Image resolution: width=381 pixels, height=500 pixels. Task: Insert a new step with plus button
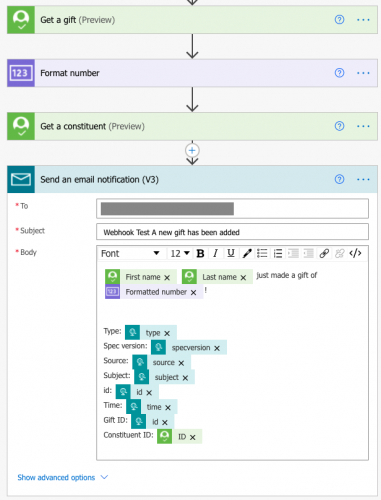[192, 151]
